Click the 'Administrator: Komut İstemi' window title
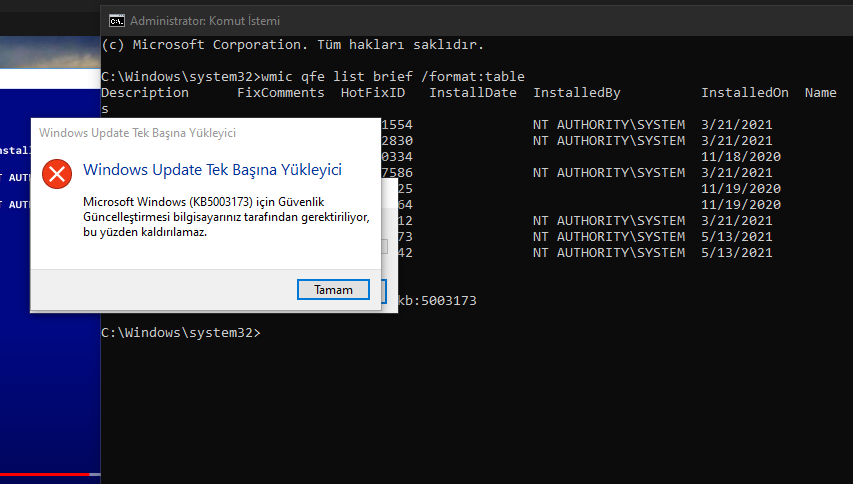 coord(205,21)
